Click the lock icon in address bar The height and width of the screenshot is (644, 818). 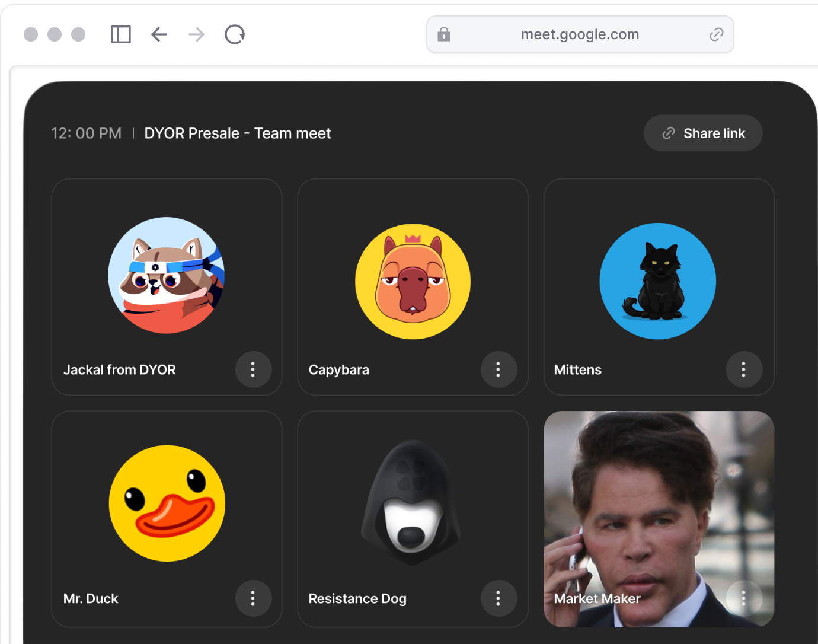click(444, 34)
